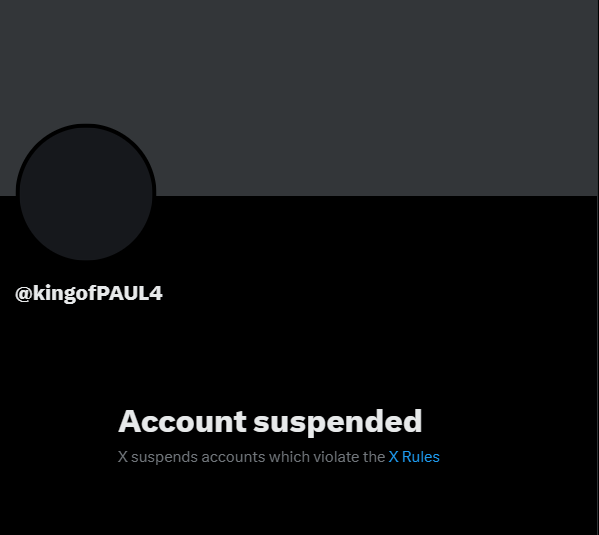Click the word 'Rules' in blue link
The width and height of the screenshot is (599, 535).
coord(421,457)
